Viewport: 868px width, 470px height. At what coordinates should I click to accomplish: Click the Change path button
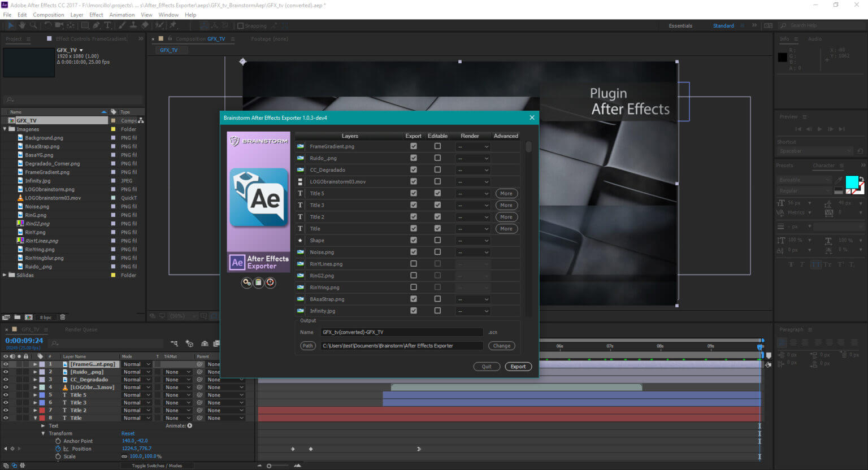(501, 346)
